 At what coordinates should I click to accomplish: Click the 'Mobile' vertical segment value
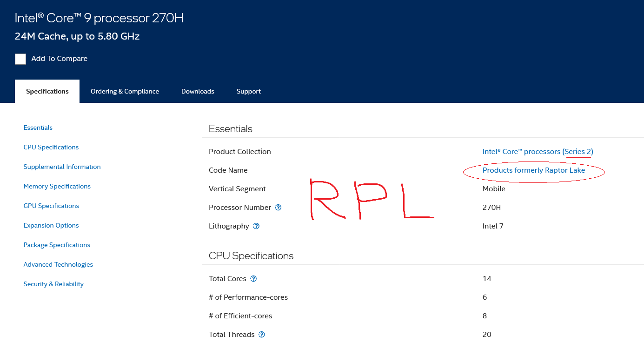click(x=494, y=189)
